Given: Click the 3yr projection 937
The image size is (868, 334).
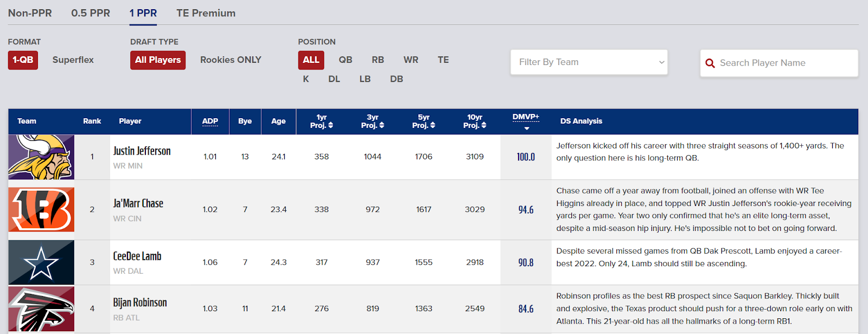Looking at the screenshot, I should pyautogui.click(x=373, y=262).
